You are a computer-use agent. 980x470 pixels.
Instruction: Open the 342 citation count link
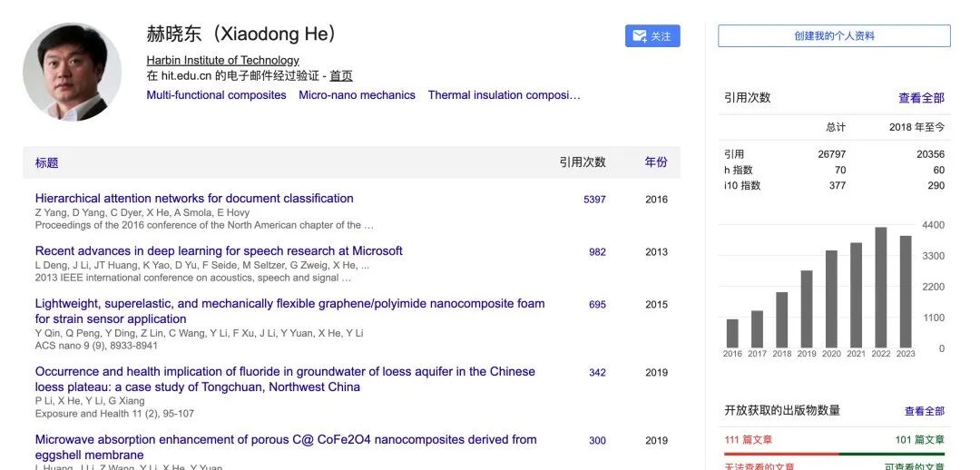point(597,373)
